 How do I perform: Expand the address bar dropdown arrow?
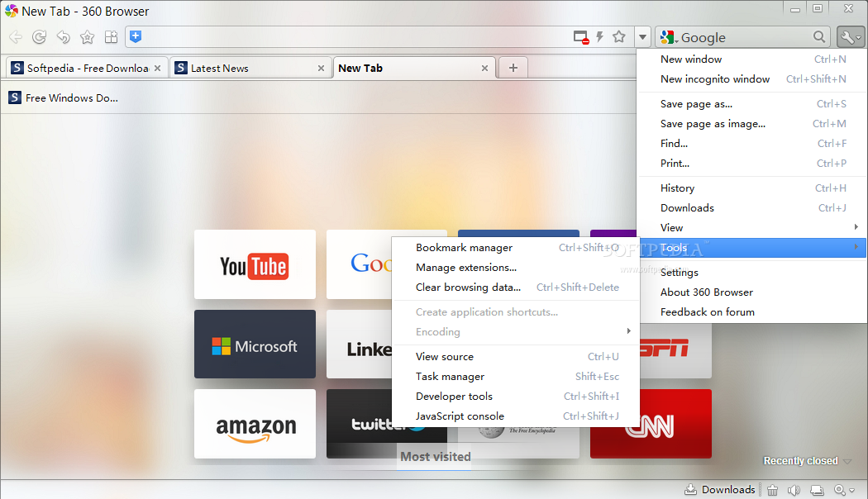642,37
